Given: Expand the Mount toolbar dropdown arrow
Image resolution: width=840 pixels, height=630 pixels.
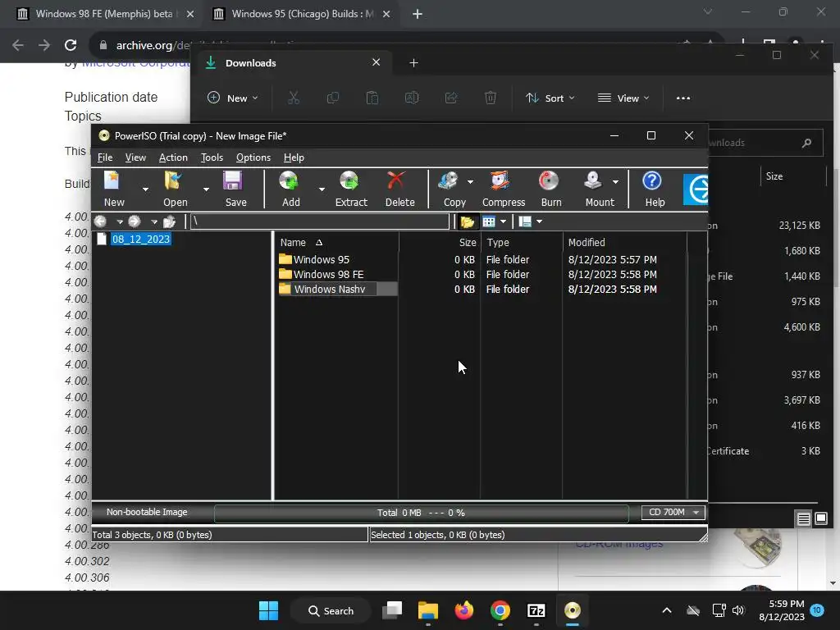Looking at the screenshot, I should point(615,182).
